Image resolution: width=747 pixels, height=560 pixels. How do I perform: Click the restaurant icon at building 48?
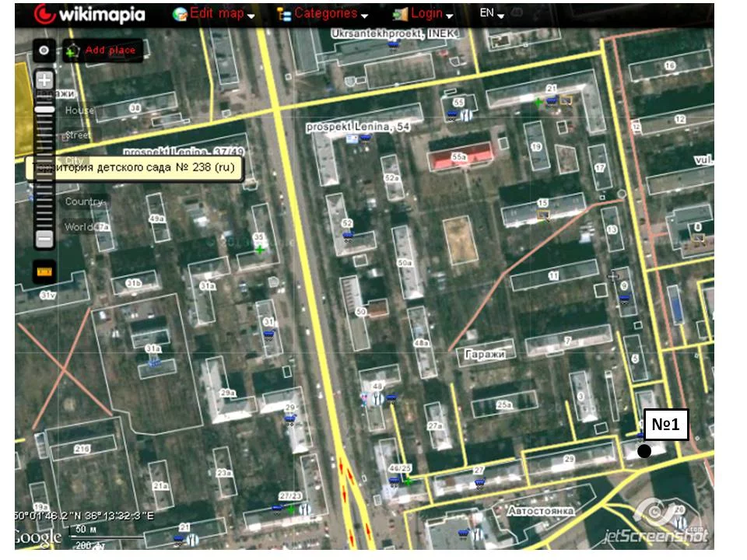[x=377, y=398]
